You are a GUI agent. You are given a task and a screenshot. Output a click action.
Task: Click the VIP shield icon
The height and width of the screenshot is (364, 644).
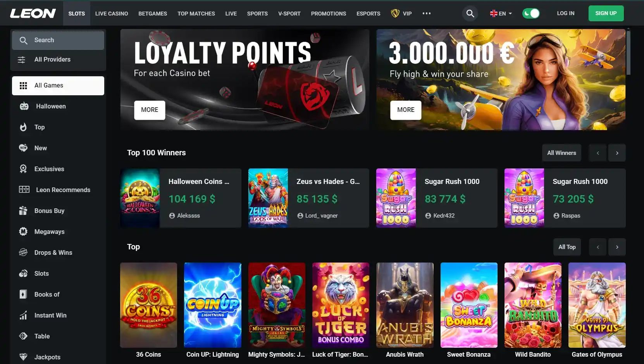tap(395, 14)
